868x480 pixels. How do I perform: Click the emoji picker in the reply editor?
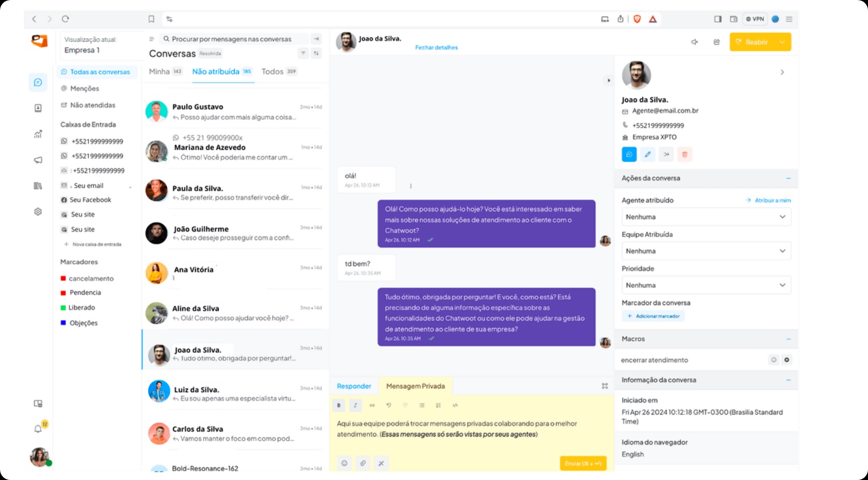click(x=345, y=463)
